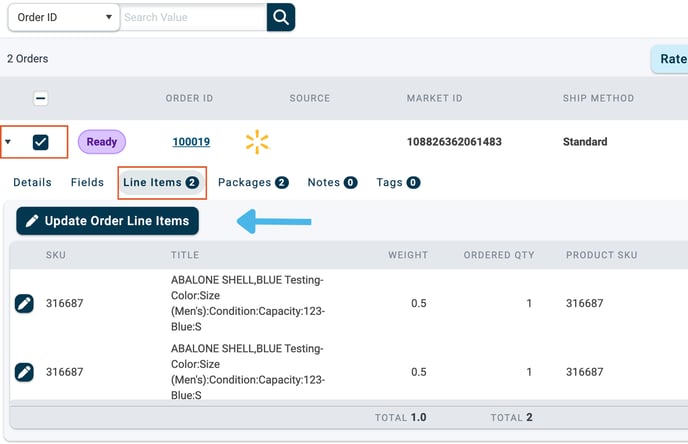
Task: Click the pencil edit icon on first line item
Action: (25, 303)
